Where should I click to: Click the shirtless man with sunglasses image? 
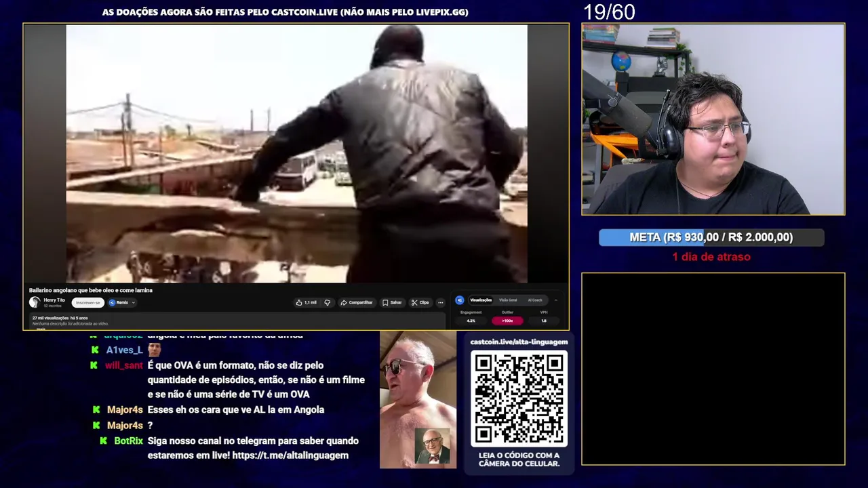click(418, 399)
